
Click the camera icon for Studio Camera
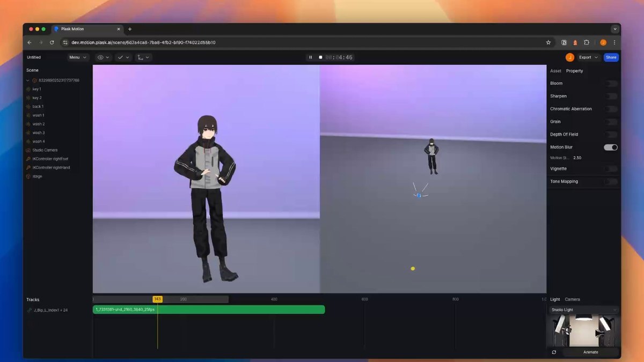28,150
